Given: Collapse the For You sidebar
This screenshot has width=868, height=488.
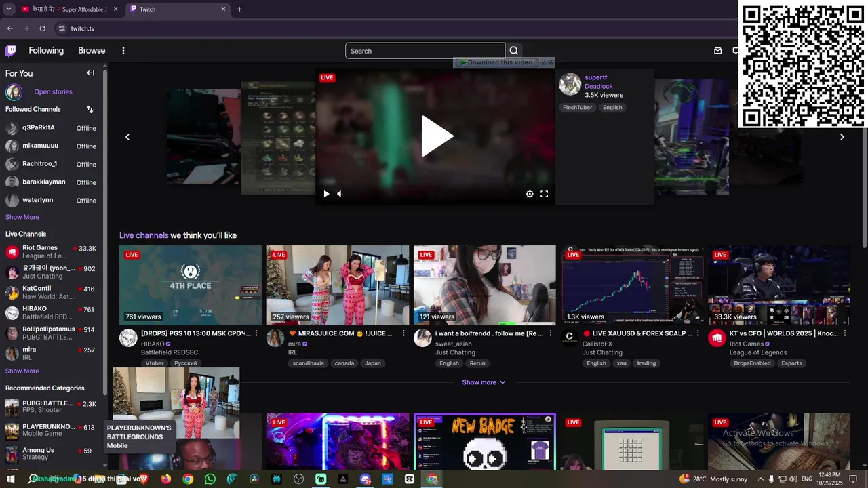Looking at the screenshot, I should pyautogui.click(x=90, y=73).
